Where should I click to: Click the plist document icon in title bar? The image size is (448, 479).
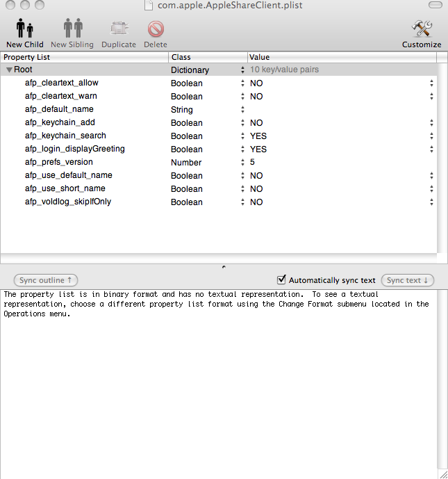pos(149,5)
